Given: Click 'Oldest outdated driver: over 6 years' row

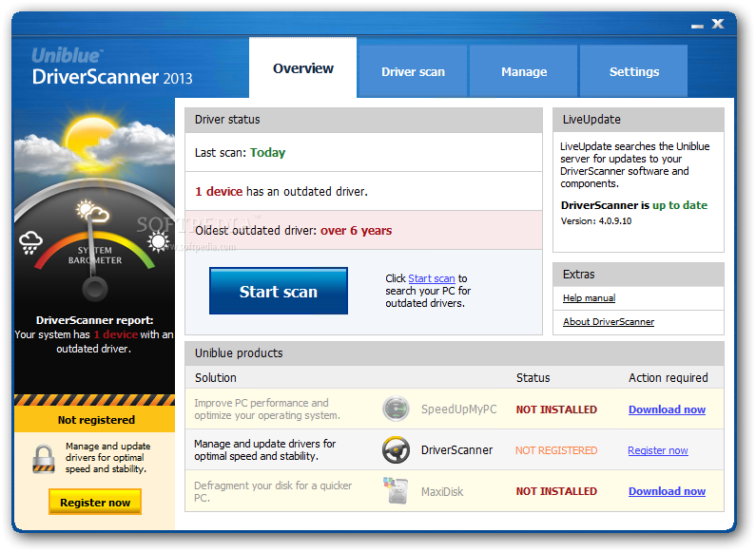Looking at the screenshot, I should point(363,231).
